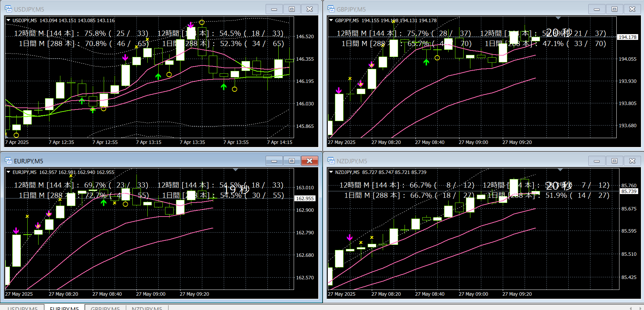Click the current price label 85.739
The height and width of the screenshot is (310, 644).
pos(629,191)
